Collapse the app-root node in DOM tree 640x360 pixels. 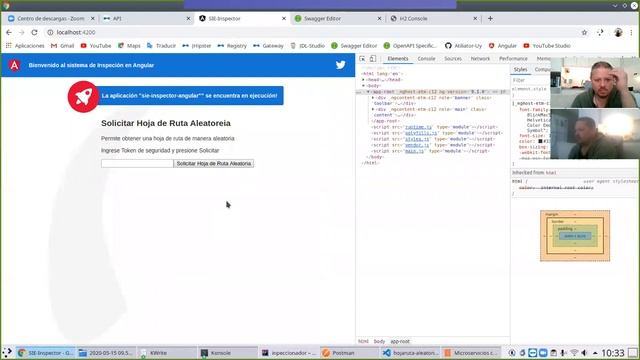point(368,92)
